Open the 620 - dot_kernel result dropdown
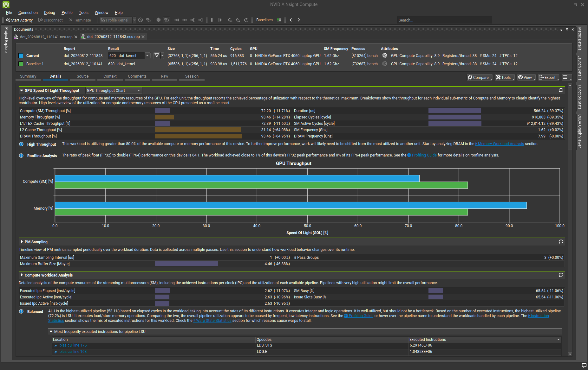 (x=129, y=55)
